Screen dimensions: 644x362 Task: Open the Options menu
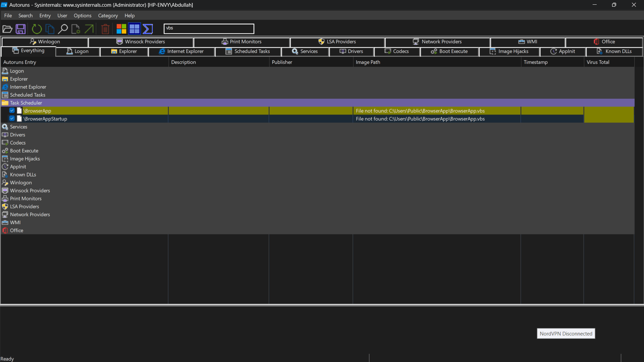(x=83, y=15)
